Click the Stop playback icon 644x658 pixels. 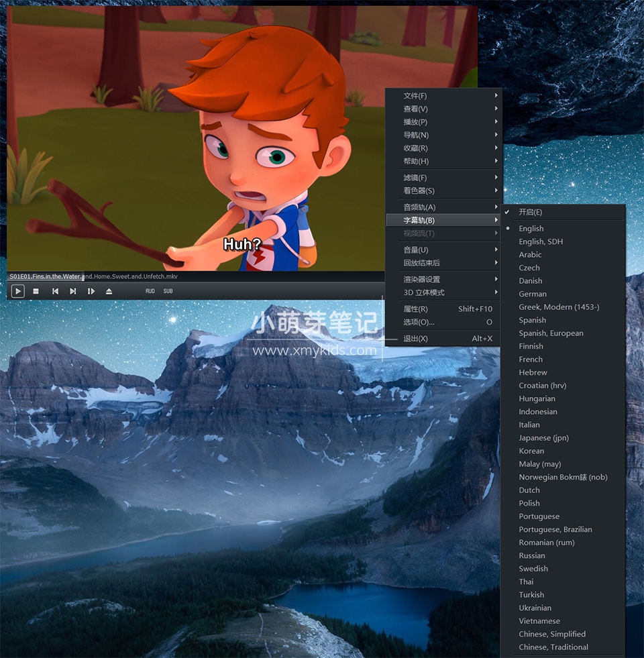[x=36, y=291]
